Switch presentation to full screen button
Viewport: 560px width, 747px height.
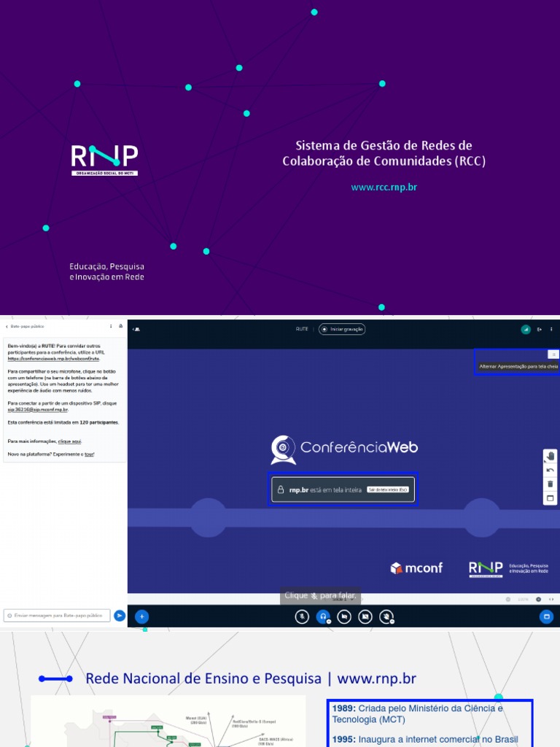[x=553, y=355]
